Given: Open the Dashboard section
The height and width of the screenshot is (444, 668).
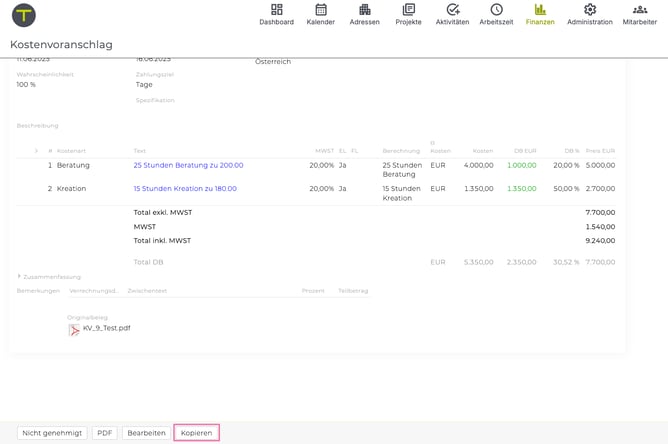Looking at the screenshot, I should [276, 14].
